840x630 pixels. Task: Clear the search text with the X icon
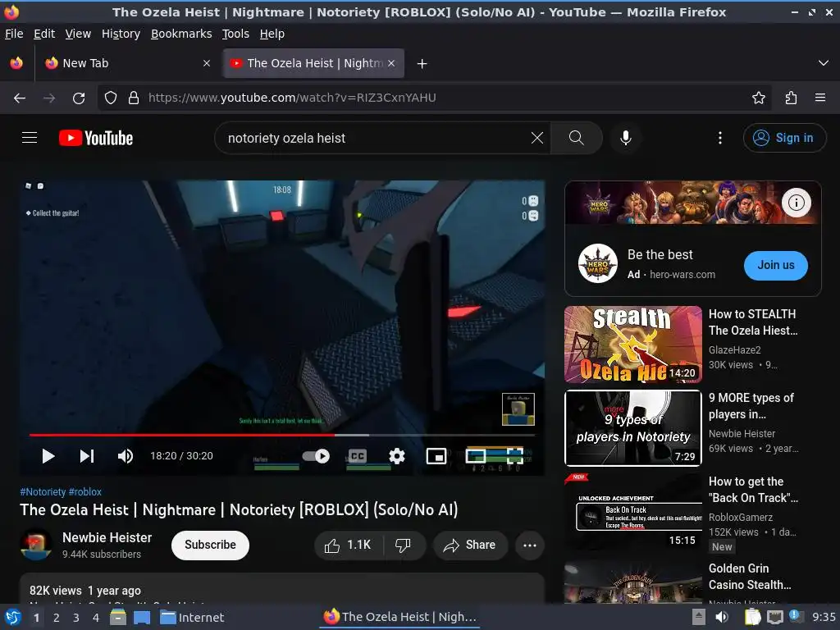pos(536,138)
